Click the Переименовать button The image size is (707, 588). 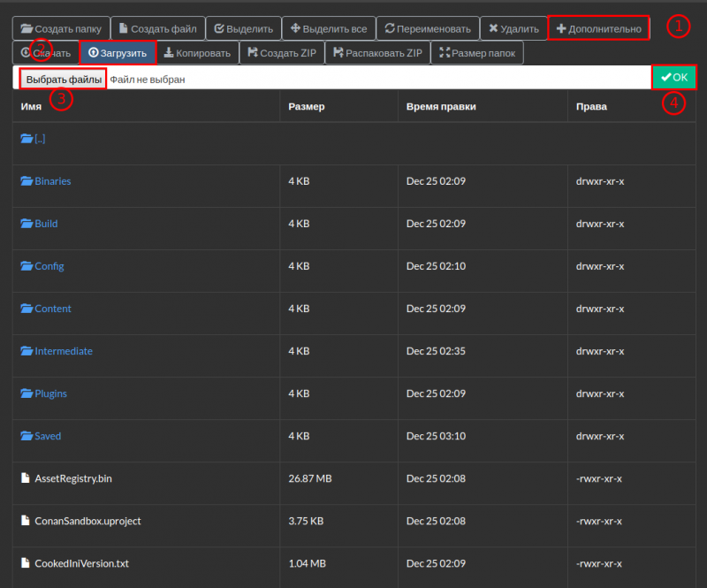(428, 28)
